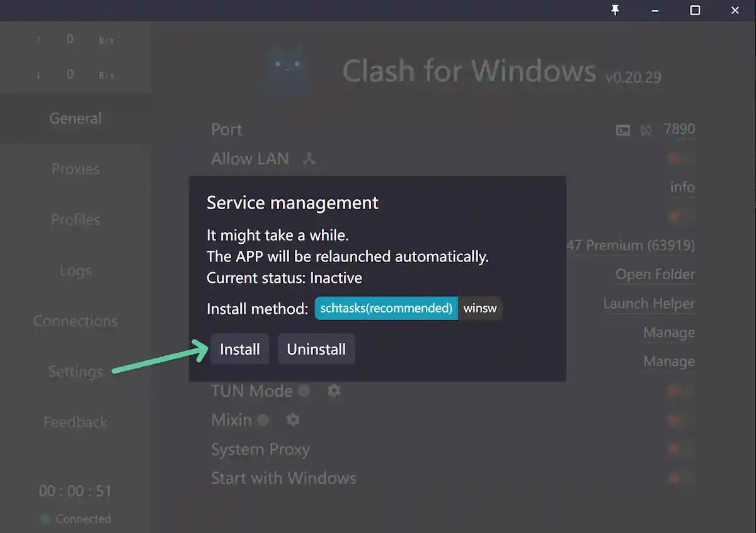Click the TUN Mode info icon
756x533 pixels.
[x=304, y=391]
